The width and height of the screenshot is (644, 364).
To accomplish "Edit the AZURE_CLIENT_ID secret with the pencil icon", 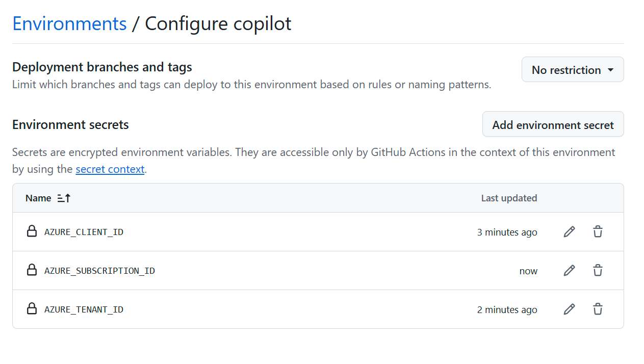I will click(x=569, y=231).
